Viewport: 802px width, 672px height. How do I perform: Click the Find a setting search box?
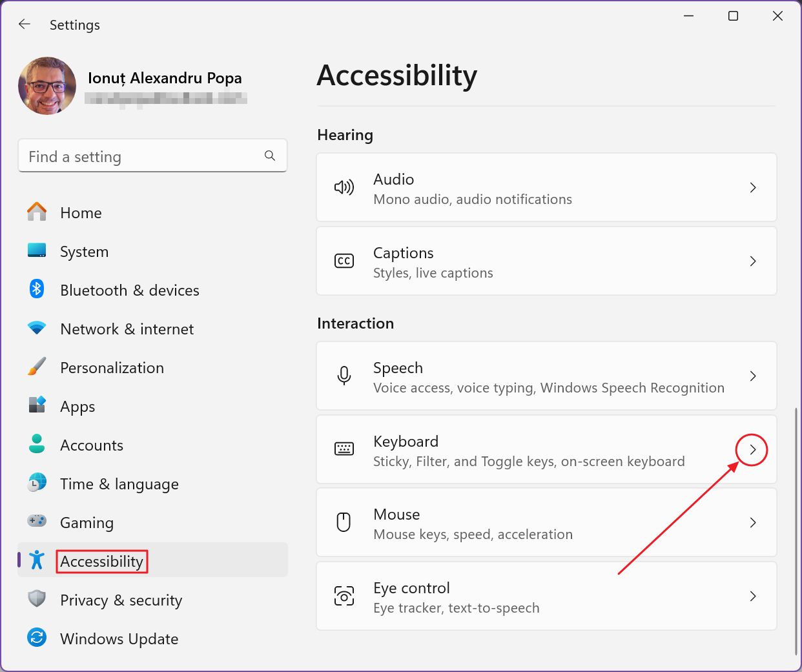(142, 156)
